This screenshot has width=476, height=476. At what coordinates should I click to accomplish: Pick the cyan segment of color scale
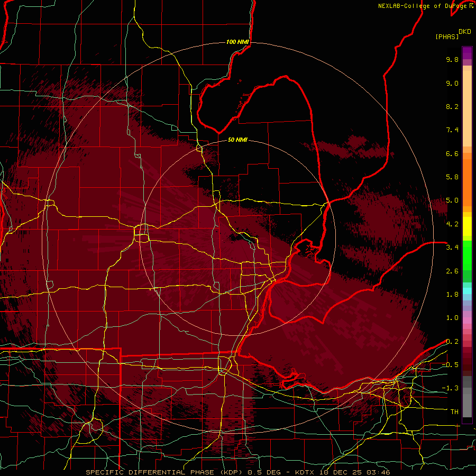467,291
